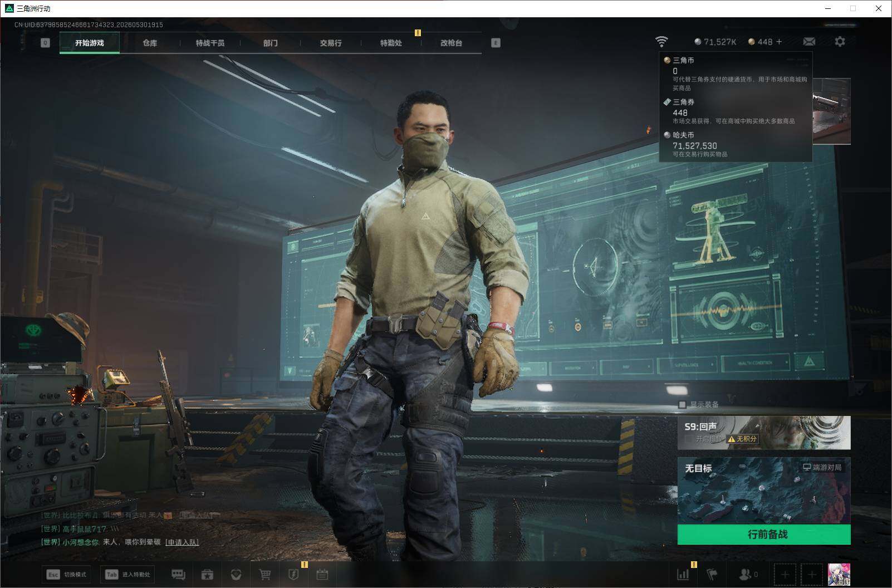Switch to the 仓库 tab
This screenshot has height=588, width=892.
150,43
